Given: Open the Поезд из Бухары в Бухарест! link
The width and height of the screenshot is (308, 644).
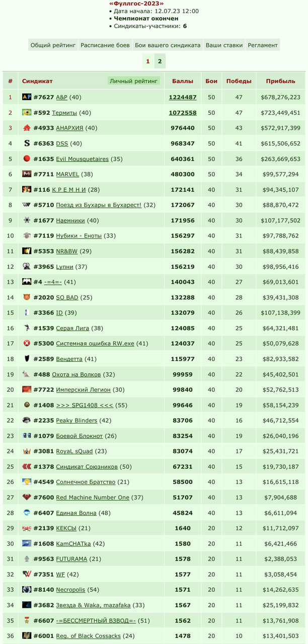Looking at the screenshot, I should pos(99,205).
